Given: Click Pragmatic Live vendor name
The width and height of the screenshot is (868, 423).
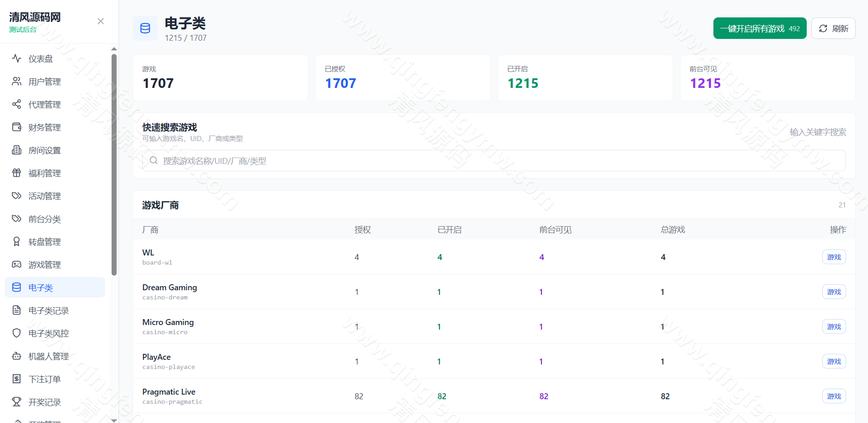Looking at the screenshot, I should pyautogui.click(x=169, y=392).
